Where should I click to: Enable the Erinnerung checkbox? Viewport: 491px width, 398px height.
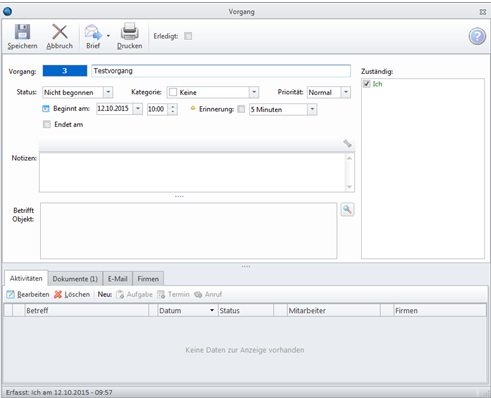point(241,109)
